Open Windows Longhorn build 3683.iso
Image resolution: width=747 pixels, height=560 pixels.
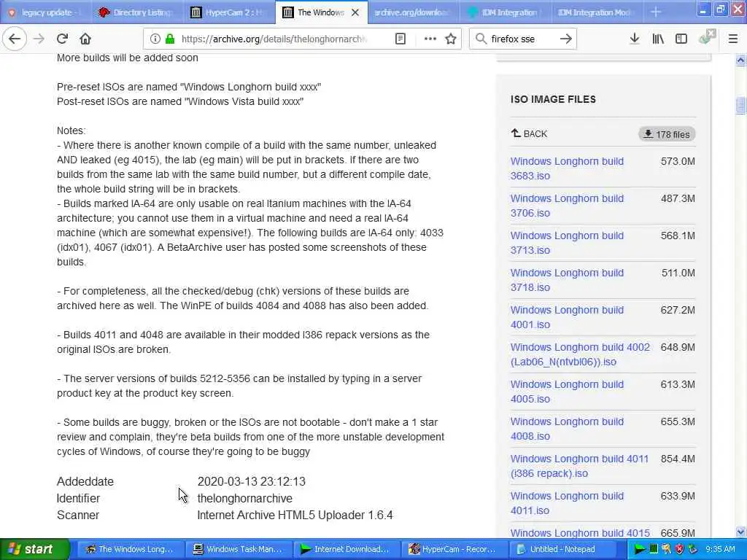(x=567, y=168)
